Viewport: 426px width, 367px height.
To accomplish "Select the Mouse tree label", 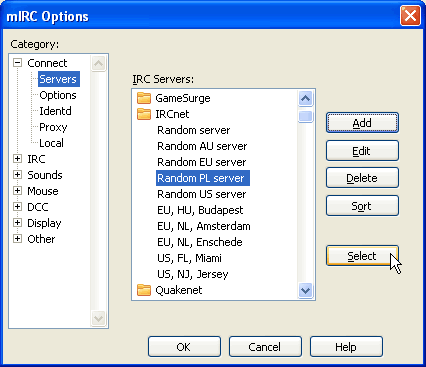I will [x=43, y=191].
